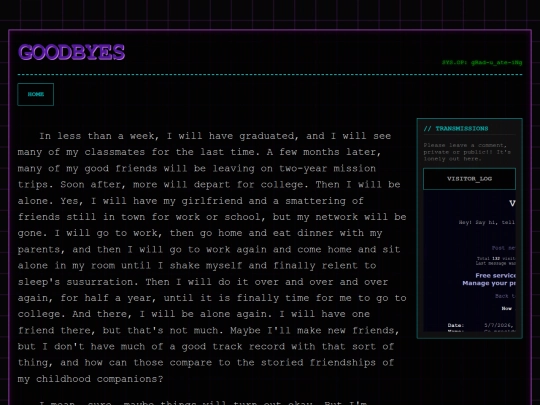Click the line starting 'my childhood companions?'
Image resolution: width=540 pixels, height=405 pixels.
(x=91, y=379)
